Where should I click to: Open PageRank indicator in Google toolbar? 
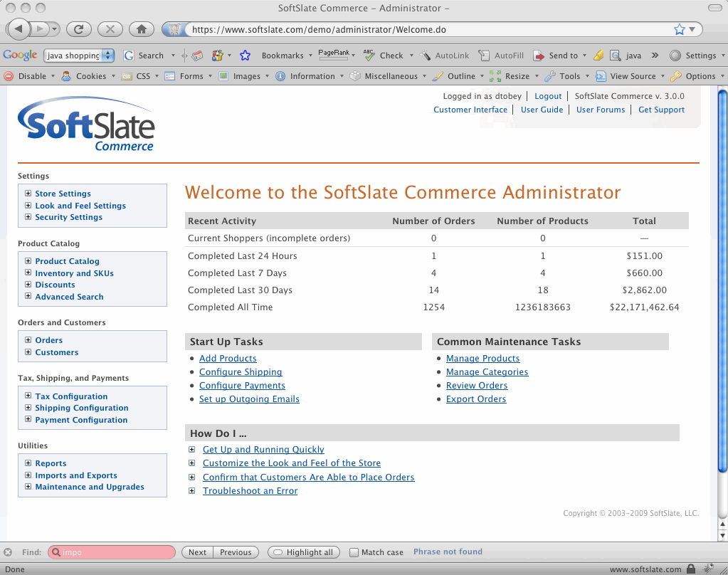tap(334, 55)
